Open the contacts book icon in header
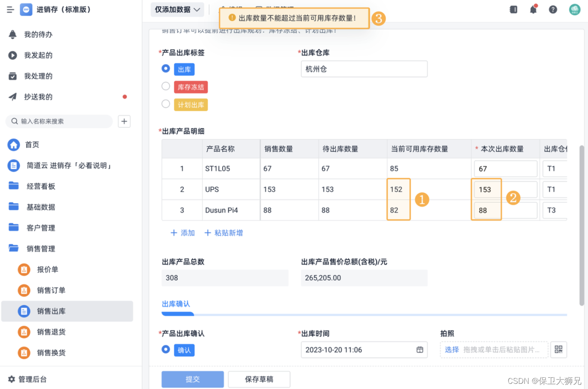 click(x=514, y=9)
